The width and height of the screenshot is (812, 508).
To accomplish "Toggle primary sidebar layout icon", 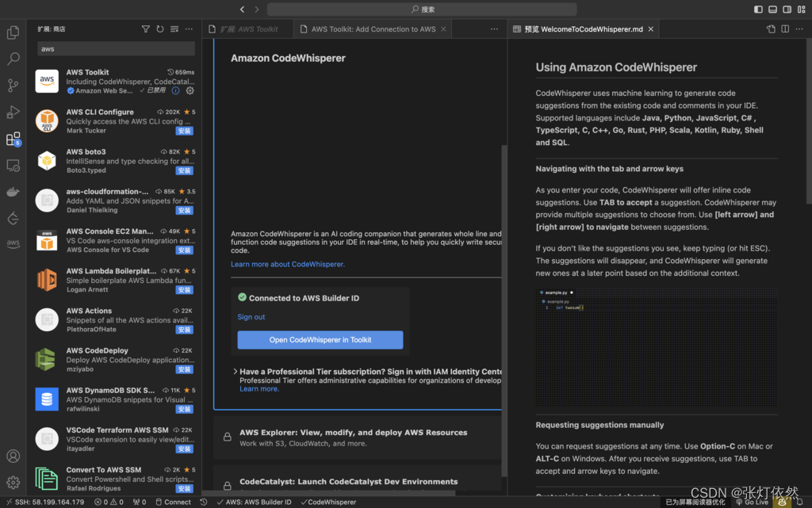I will coord(758,10).
